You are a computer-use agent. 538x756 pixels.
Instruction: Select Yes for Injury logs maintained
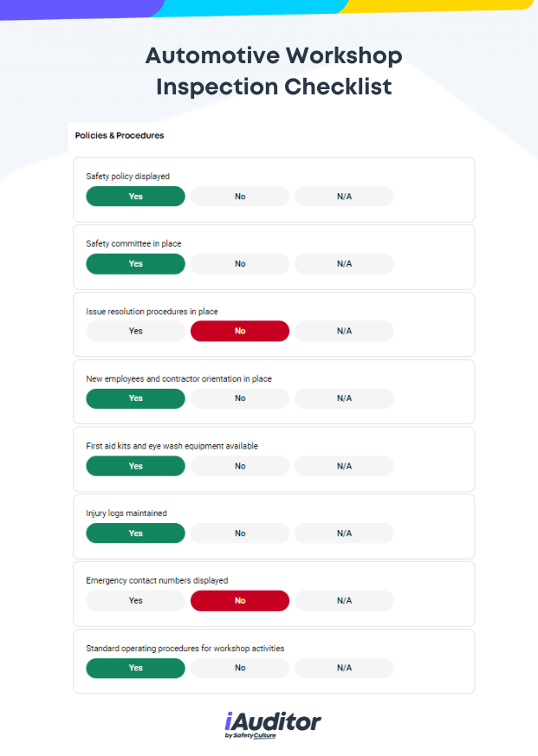[136, 533]
